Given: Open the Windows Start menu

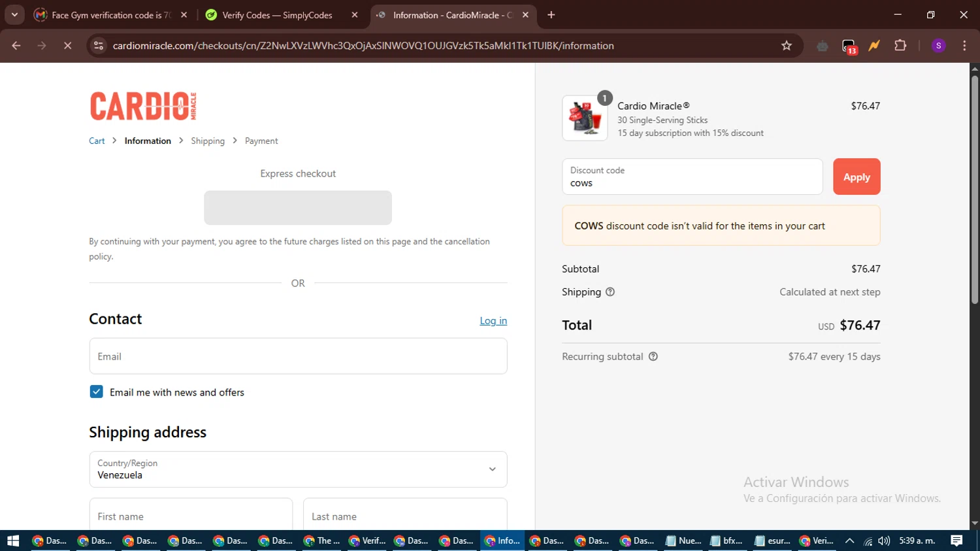Looking at the screenshot, I should click(x=13, y=541).
